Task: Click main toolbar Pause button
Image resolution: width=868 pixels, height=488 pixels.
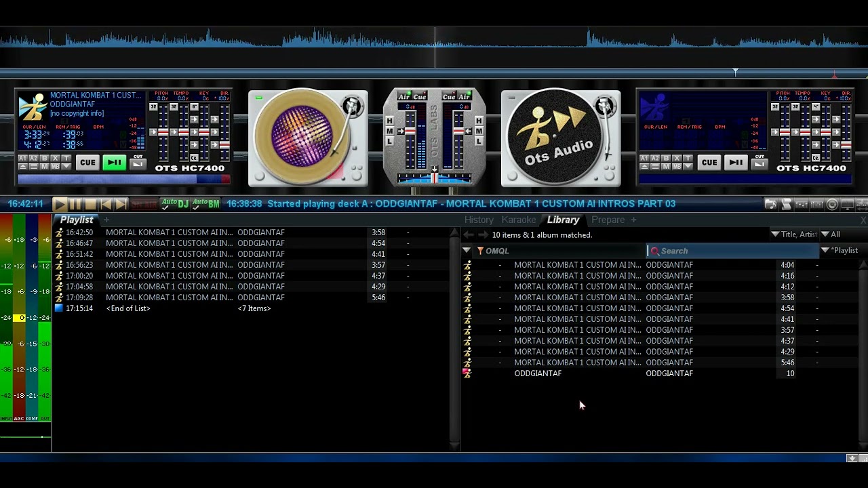Action: [x=75, y=204]
